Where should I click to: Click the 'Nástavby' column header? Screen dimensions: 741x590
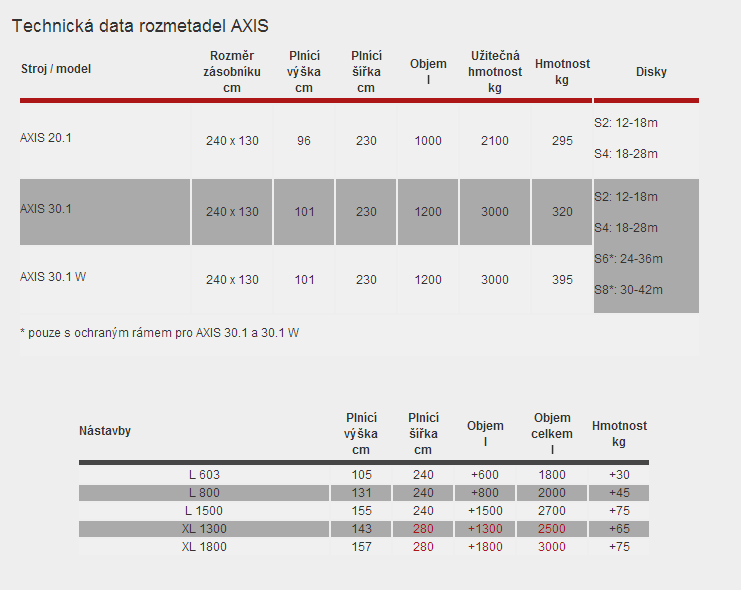[105, 431]
